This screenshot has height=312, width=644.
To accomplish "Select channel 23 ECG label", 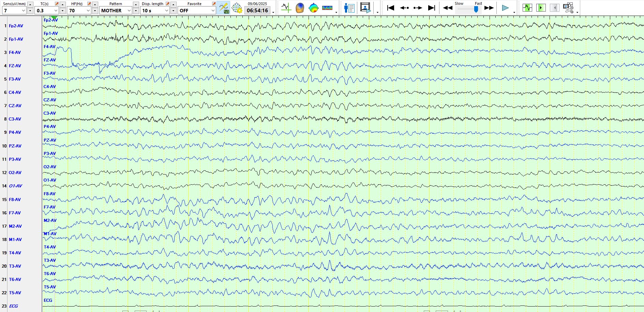I will click(13, 306).
